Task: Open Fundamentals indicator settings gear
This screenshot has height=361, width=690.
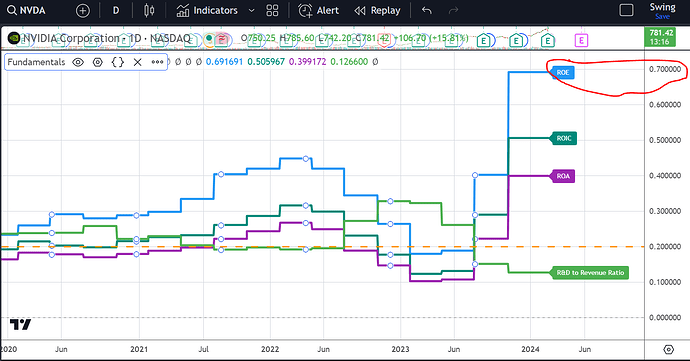Action: coord(98,62)
